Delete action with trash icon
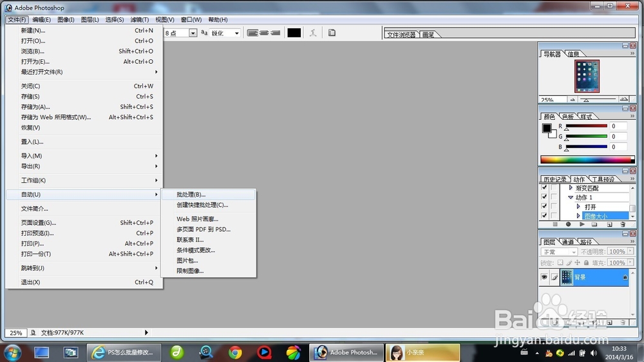 coord(623,224)
